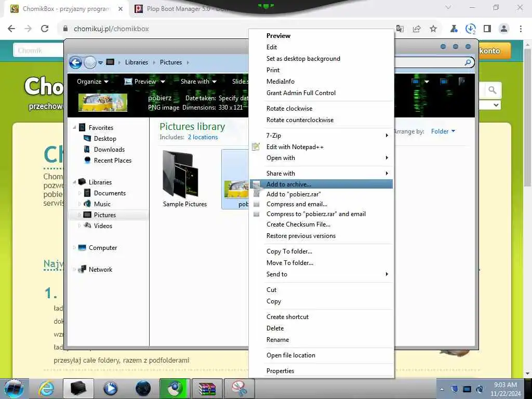Choose Delete in context menu
The image size is (532, 399).
click(321, 328)
